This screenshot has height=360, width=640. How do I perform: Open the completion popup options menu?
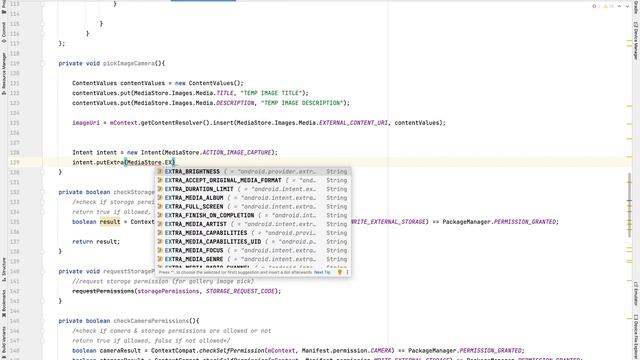pos(347,272)
